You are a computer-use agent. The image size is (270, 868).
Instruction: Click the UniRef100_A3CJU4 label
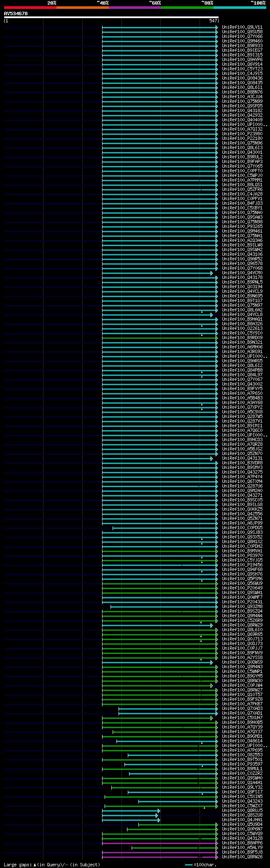[x=242, y=96]
